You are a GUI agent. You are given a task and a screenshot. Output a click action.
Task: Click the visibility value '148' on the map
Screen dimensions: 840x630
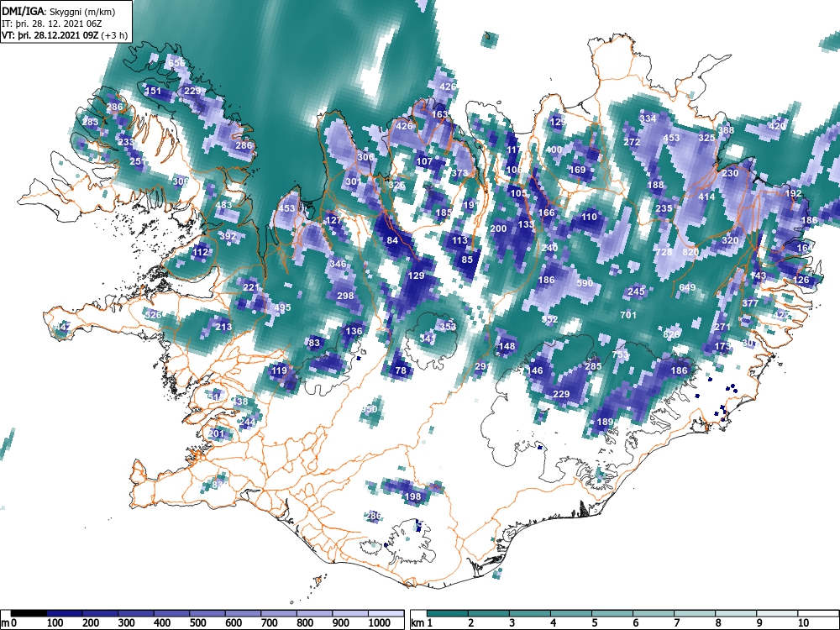click(507, 346)
